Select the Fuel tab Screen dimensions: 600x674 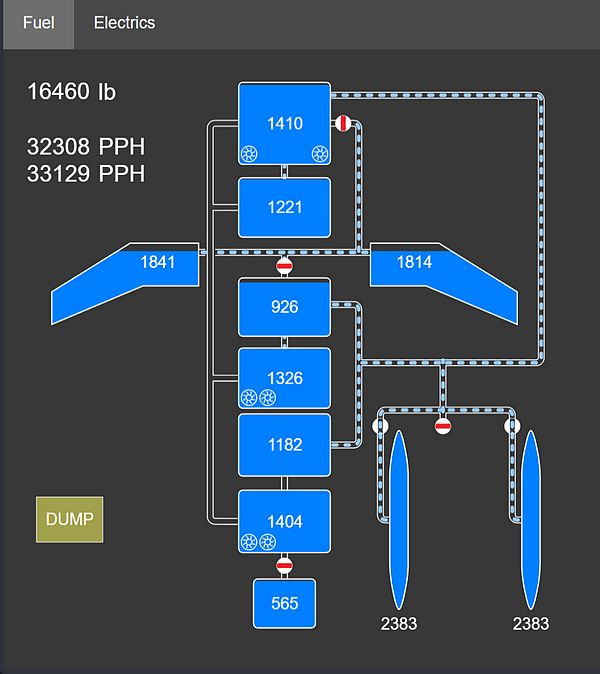(38, 23)
